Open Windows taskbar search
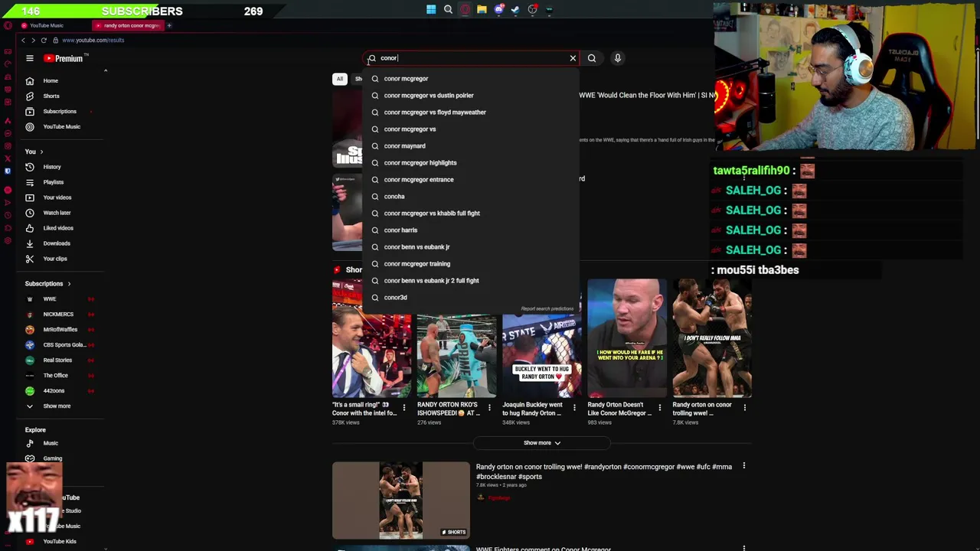The image size is (980, 551). [x=448, y=10]
